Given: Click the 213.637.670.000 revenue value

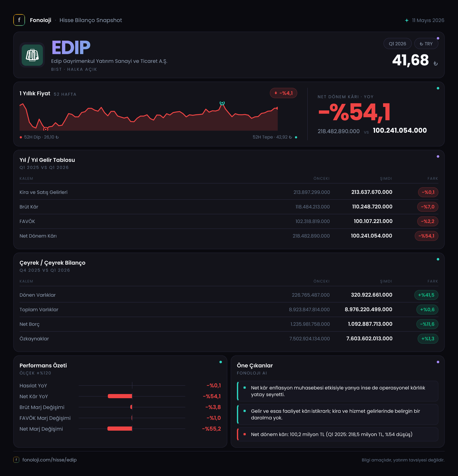Looking at the screenshot, I should (x=372, y=192).
